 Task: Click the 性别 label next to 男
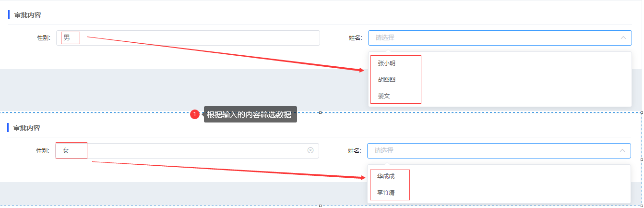tap(44, 38)
